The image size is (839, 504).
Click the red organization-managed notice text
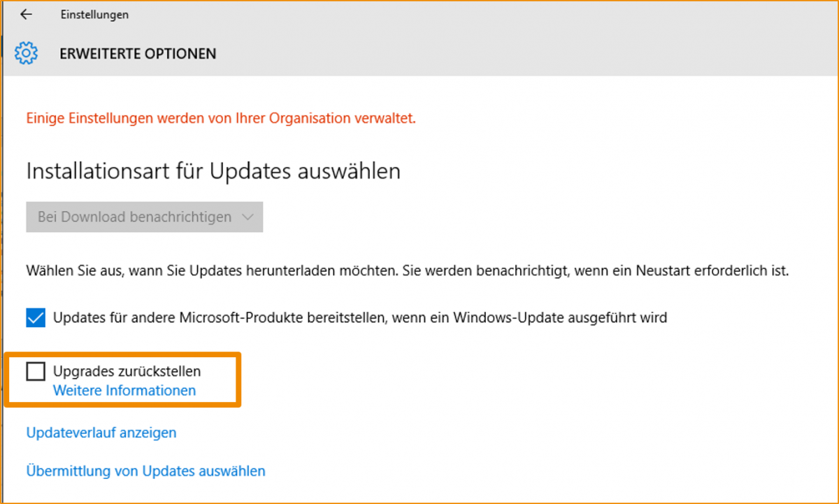click(221, 118)
